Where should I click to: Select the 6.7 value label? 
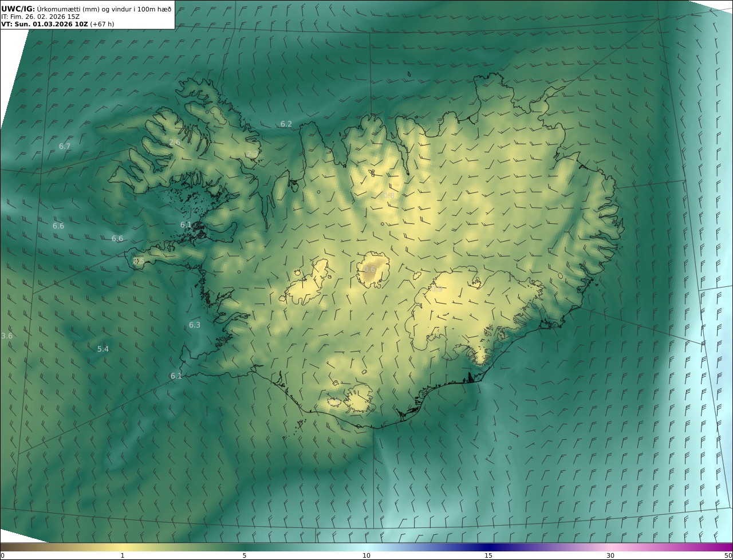click(64, 147)
